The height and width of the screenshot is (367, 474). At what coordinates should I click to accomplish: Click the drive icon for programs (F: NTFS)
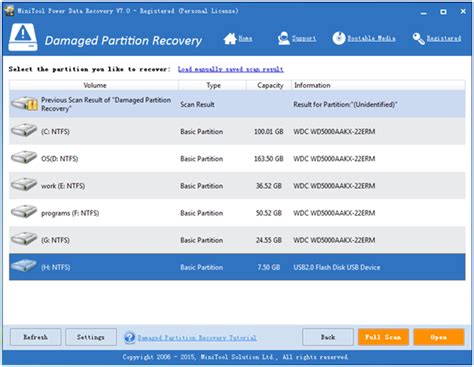coord(24,212)
